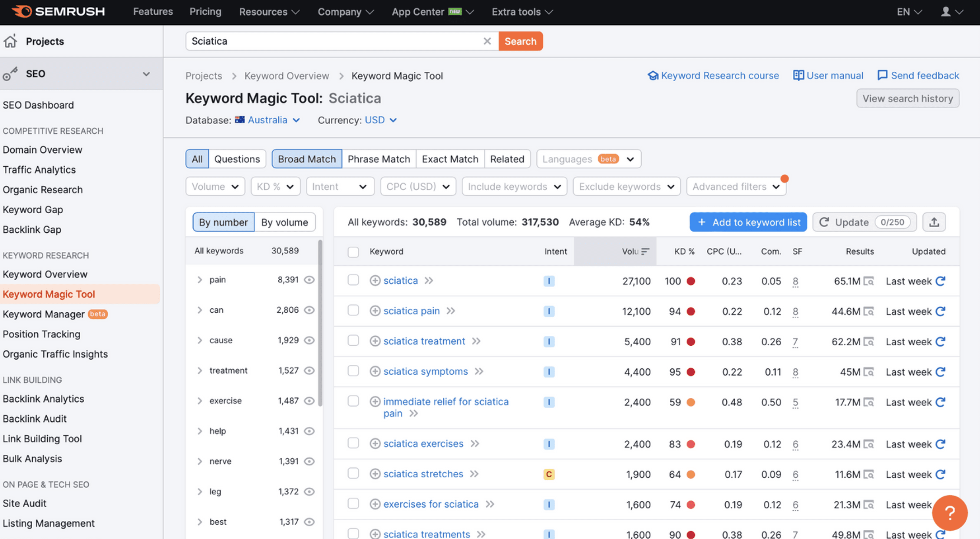Click the export upload icon
Viewport: 980px width, 539px height.
[x=934, y=222]
